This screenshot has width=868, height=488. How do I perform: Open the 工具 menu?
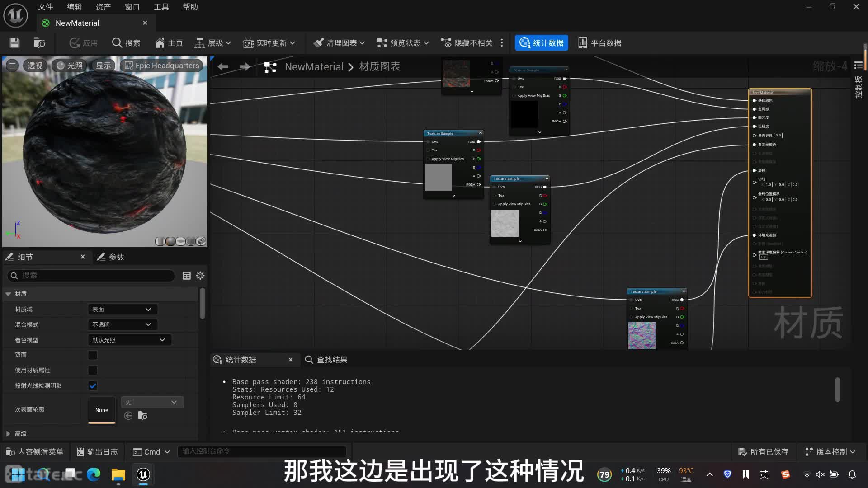[x=161, y=7]
